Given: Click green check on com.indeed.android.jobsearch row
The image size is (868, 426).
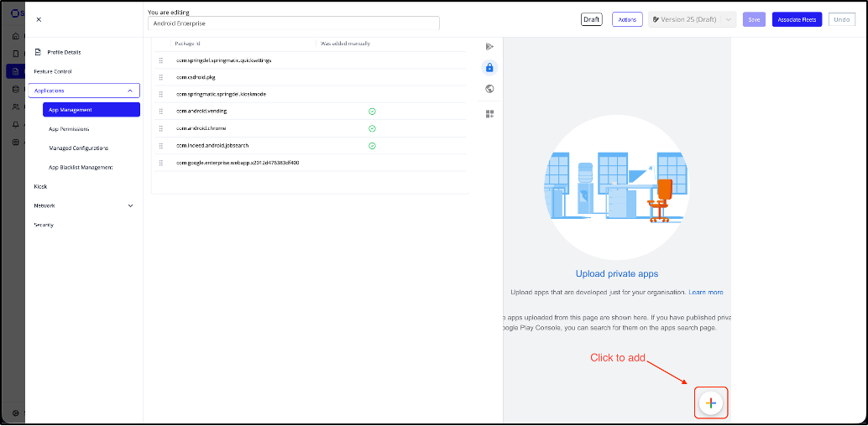Looking at the screenshot, I should pos(372,146).
